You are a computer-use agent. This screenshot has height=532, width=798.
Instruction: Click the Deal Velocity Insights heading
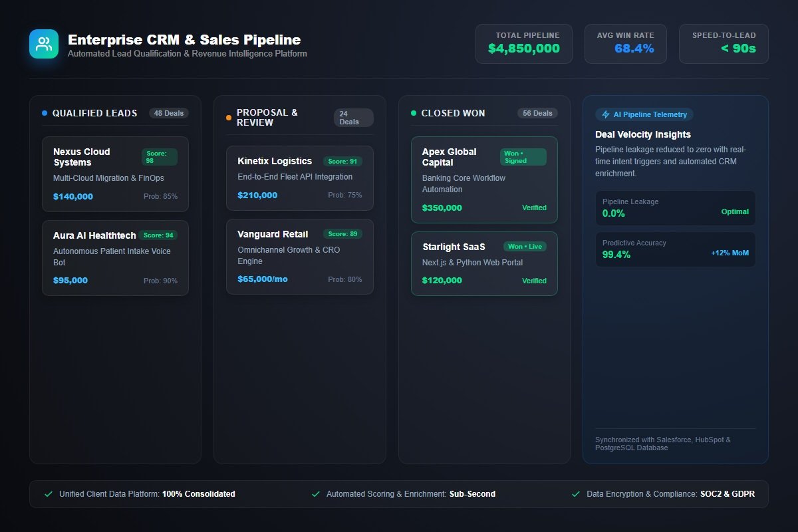point(643,134)
